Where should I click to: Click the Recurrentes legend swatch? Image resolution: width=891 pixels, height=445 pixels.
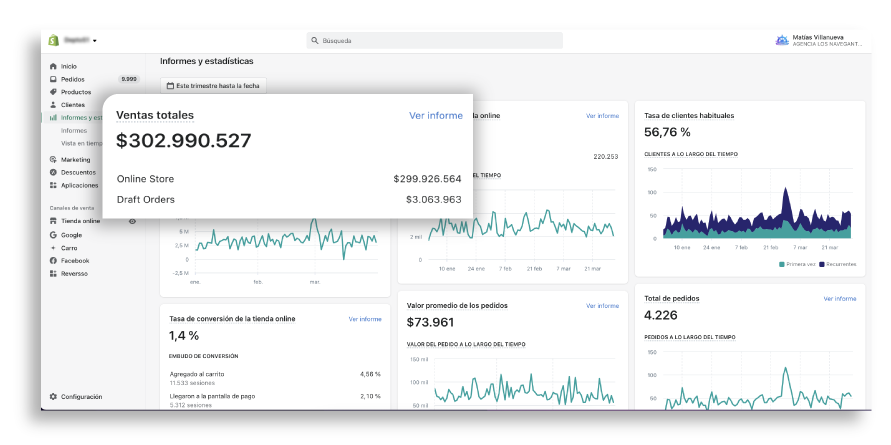[822, 264]
